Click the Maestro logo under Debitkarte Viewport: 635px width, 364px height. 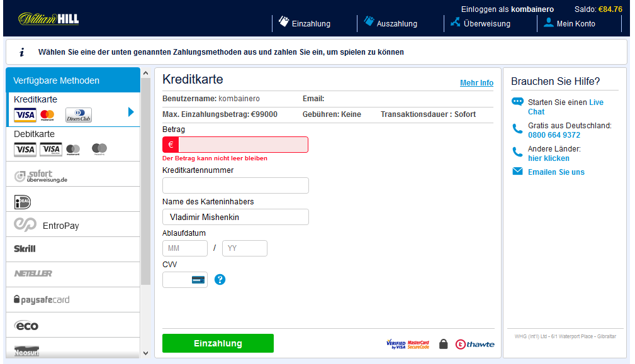[x=99, y=149]
